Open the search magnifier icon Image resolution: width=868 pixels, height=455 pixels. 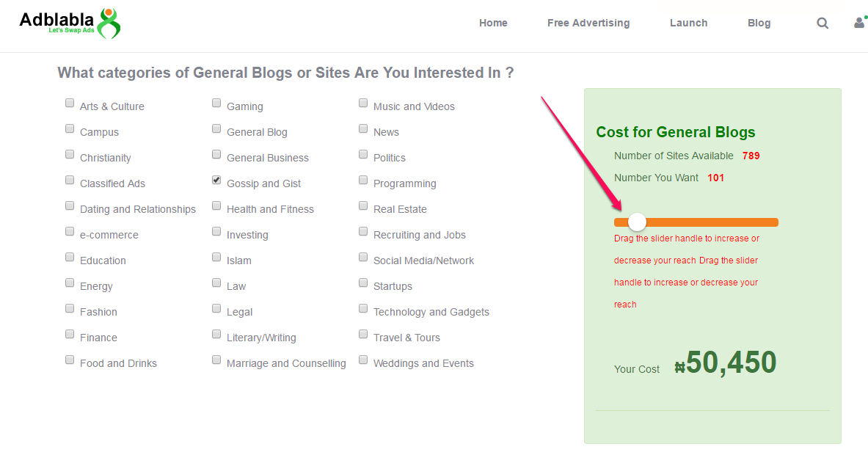point(823,23)
